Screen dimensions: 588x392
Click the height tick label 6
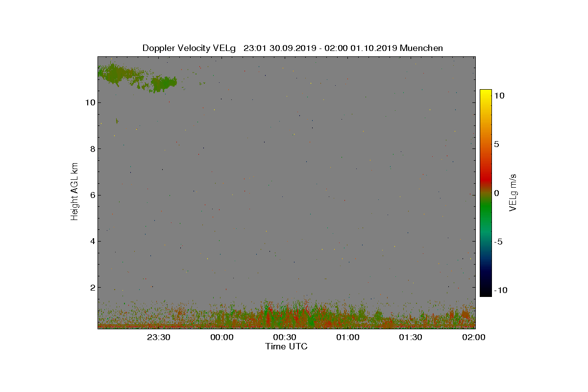(92, 195)
